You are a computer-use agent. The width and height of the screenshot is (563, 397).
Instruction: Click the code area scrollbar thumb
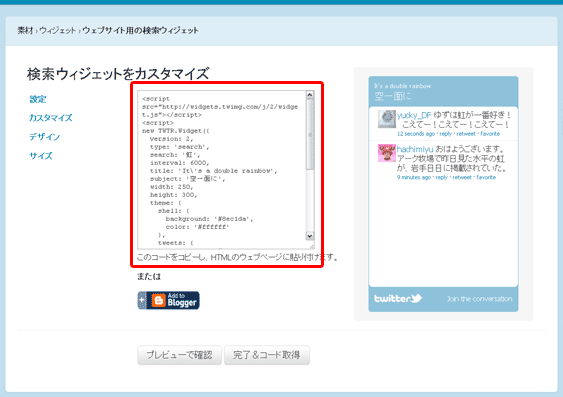[310, 135]
